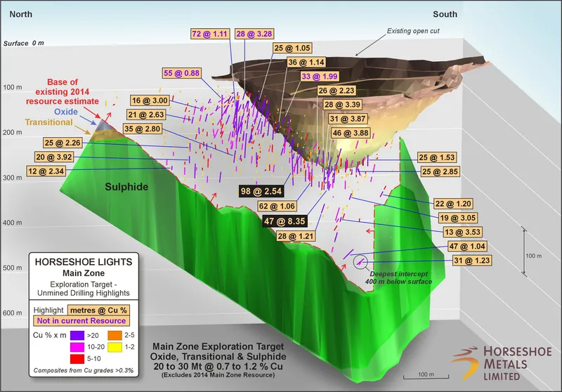Select the '19 @ 3.05' label
Screen dimensions: 562x392
(458, 218)
